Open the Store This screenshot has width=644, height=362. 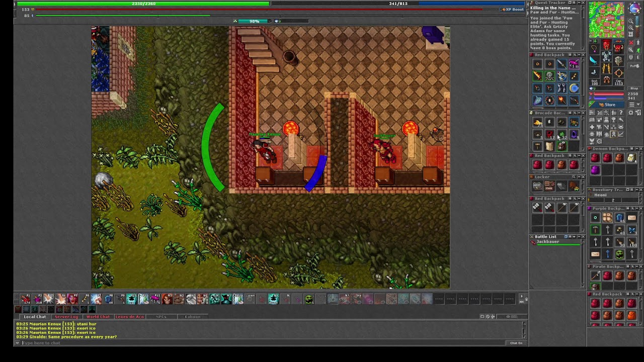click(607, 105)
